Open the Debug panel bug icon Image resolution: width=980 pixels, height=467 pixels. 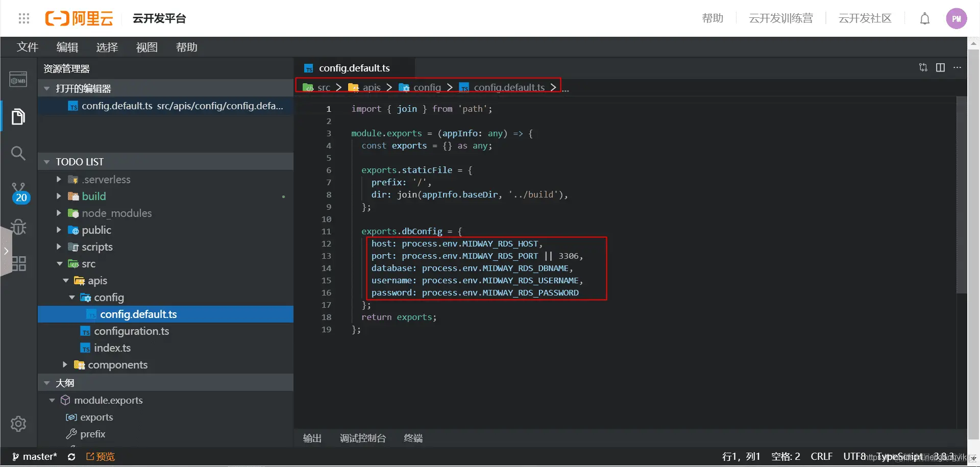click(18, 227)
